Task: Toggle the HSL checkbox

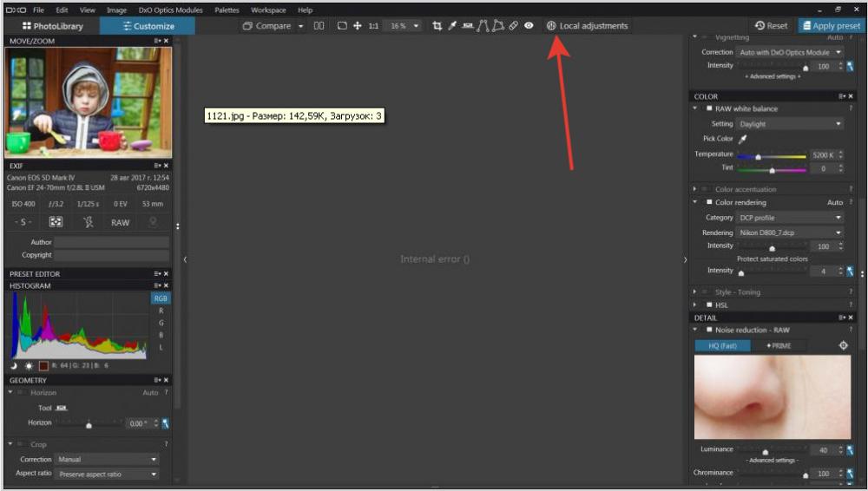Action: tap(708, 304)
